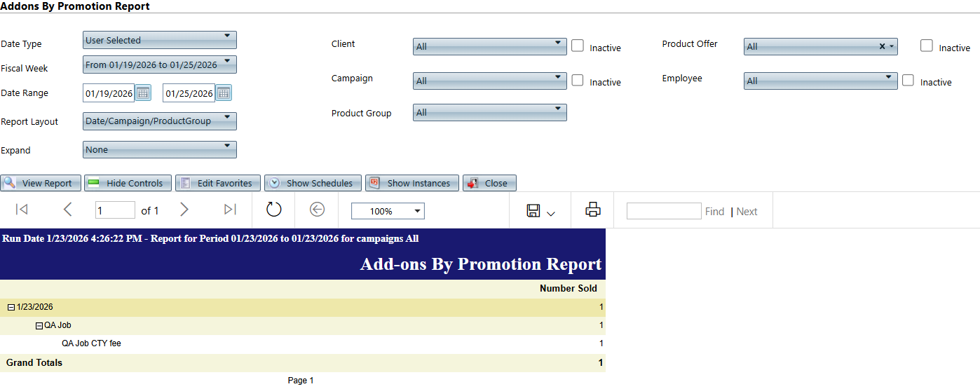Print the report using printer icon

coord(593,210)
